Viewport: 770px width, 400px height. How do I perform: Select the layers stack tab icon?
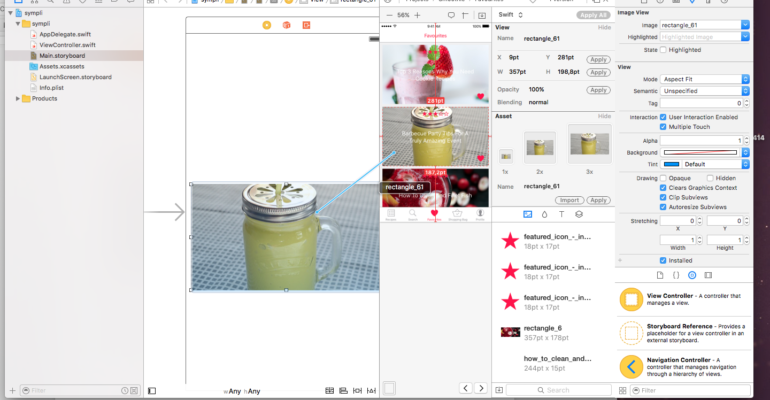click(579, 214)
